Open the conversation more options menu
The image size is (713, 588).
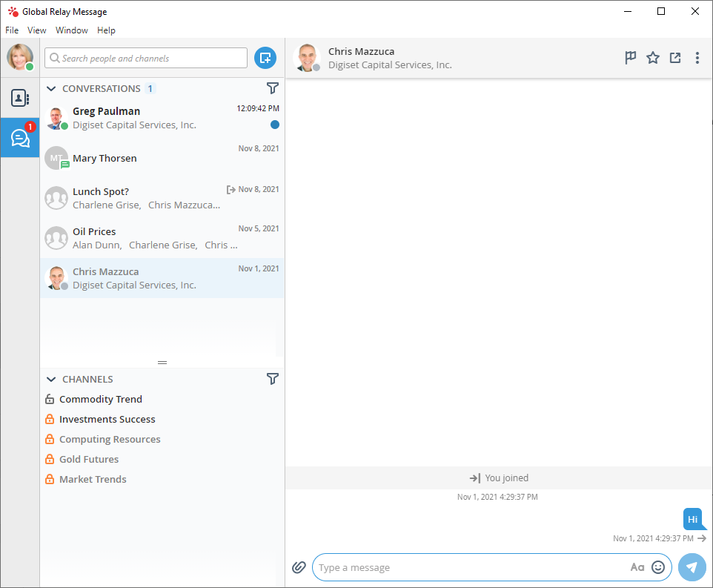[697, 58]
